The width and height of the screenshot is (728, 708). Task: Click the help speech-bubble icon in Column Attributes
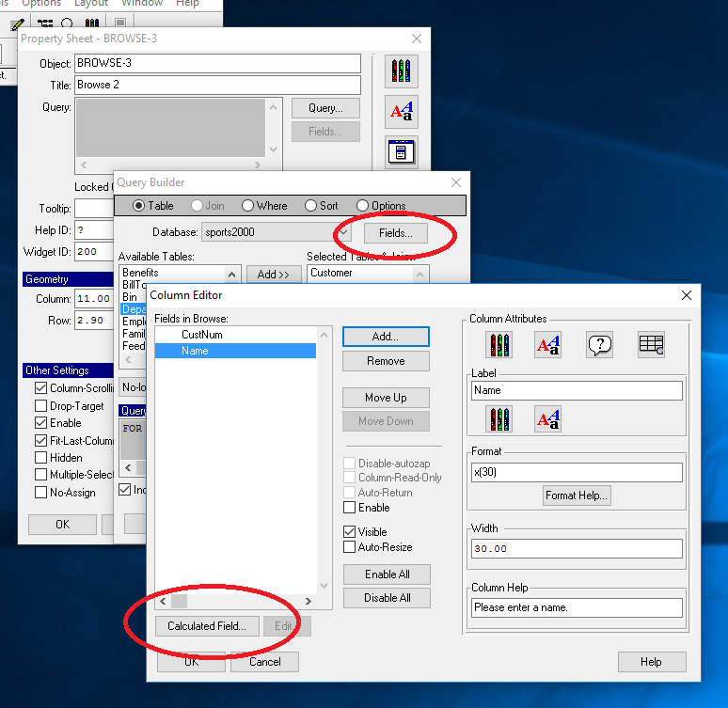click(x=599, y=344)
